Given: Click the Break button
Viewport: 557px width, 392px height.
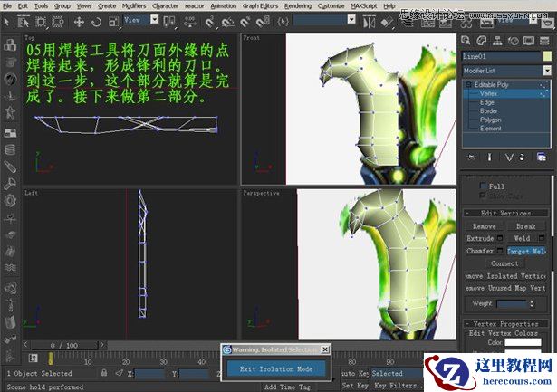Looking at the screenshot, I should coord(525,226).
